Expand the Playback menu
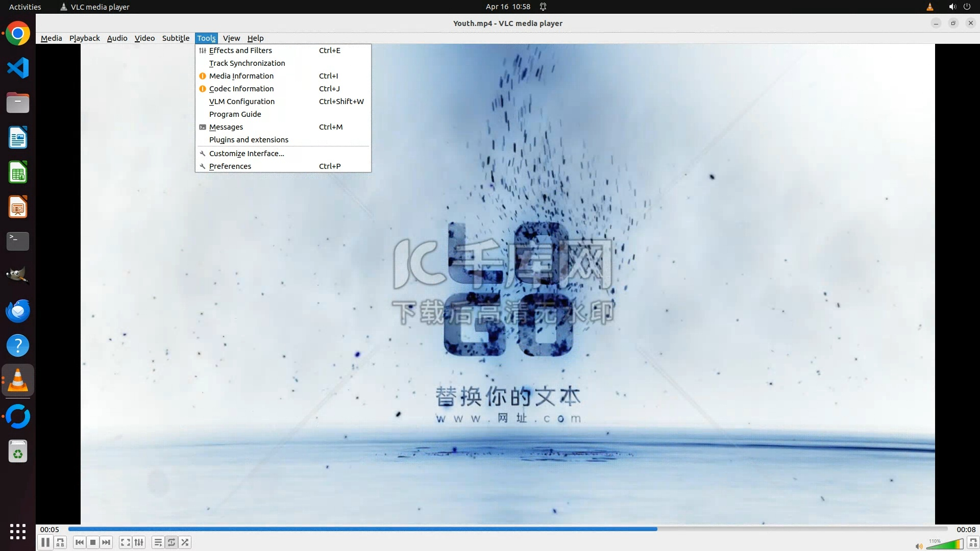The width and height of the screenshot is (980, 551). point(84,38)
